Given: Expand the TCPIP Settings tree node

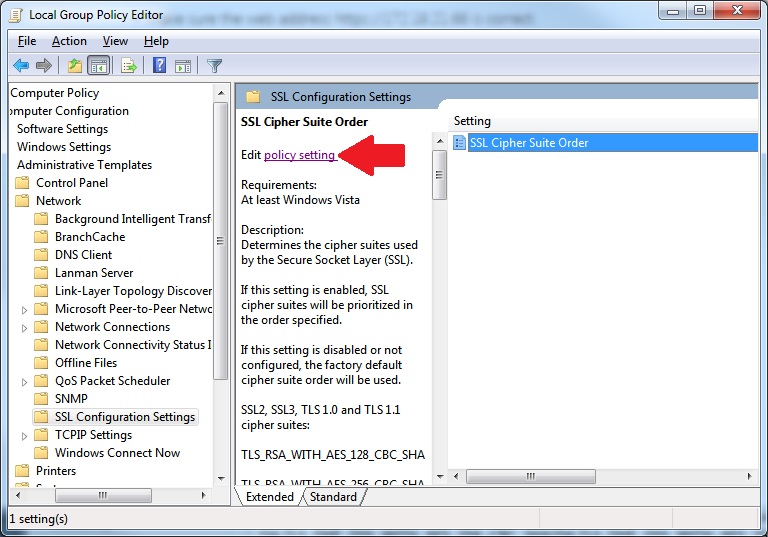Looking at the screenshot, I should click(x=25, y=435).
